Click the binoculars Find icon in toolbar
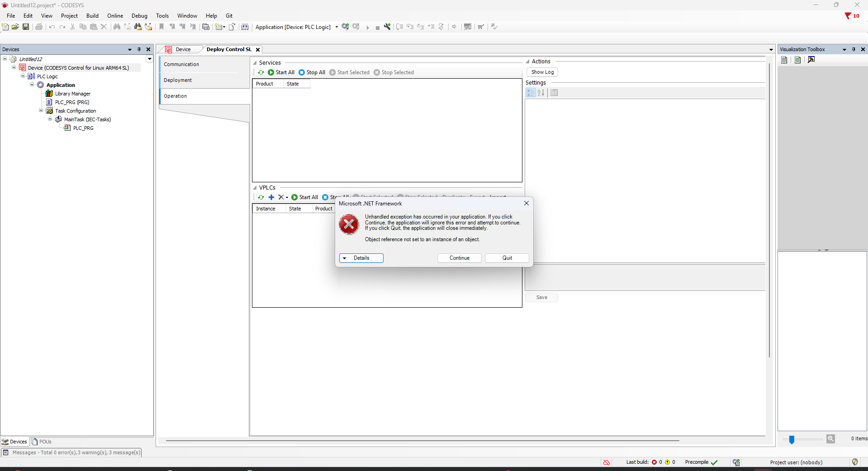This screenshot has width=868, height=471. click(117, 27)
